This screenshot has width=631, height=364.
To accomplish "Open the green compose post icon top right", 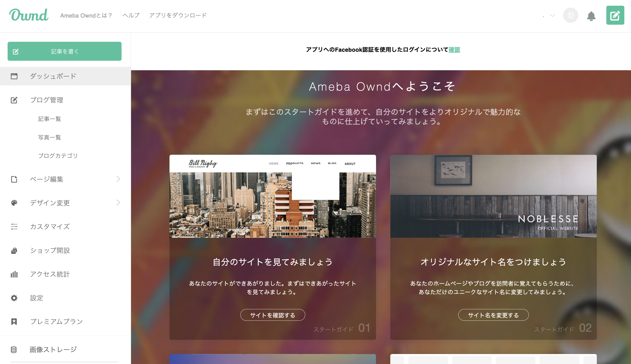I will click(615, 15).
